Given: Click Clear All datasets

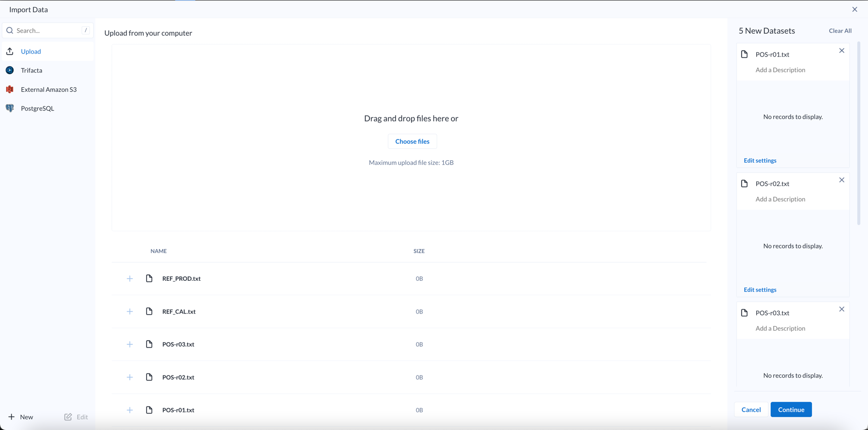Looking at the screenshot, I should click(x=840, y=31).
